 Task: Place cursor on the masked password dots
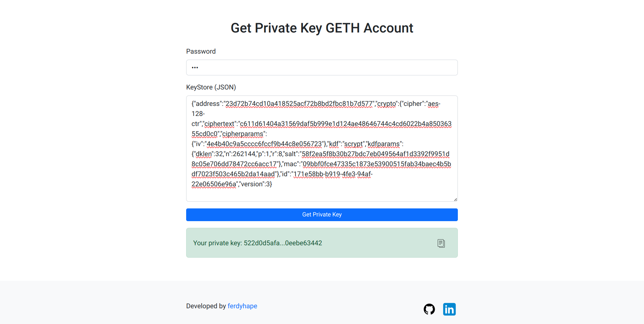click(x=195, y=68)
